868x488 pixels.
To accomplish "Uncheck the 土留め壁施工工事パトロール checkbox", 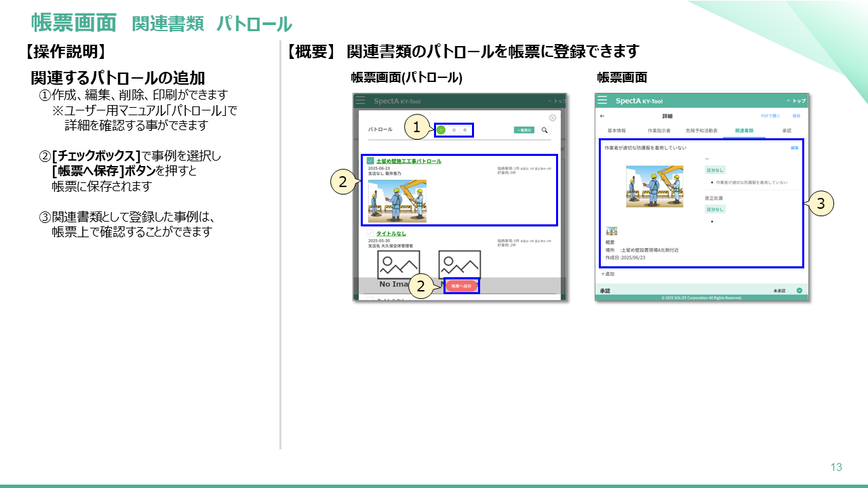I will pos(370,161).
